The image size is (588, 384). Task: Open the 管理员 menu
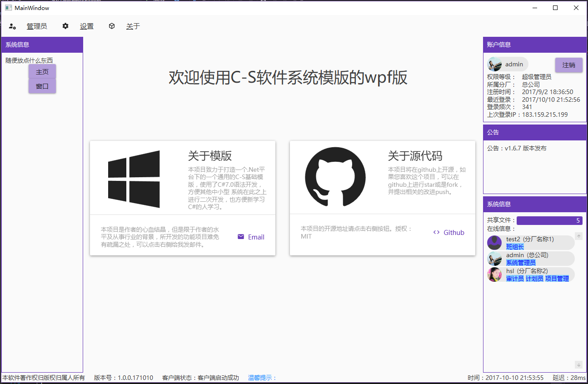coord(37,26)
